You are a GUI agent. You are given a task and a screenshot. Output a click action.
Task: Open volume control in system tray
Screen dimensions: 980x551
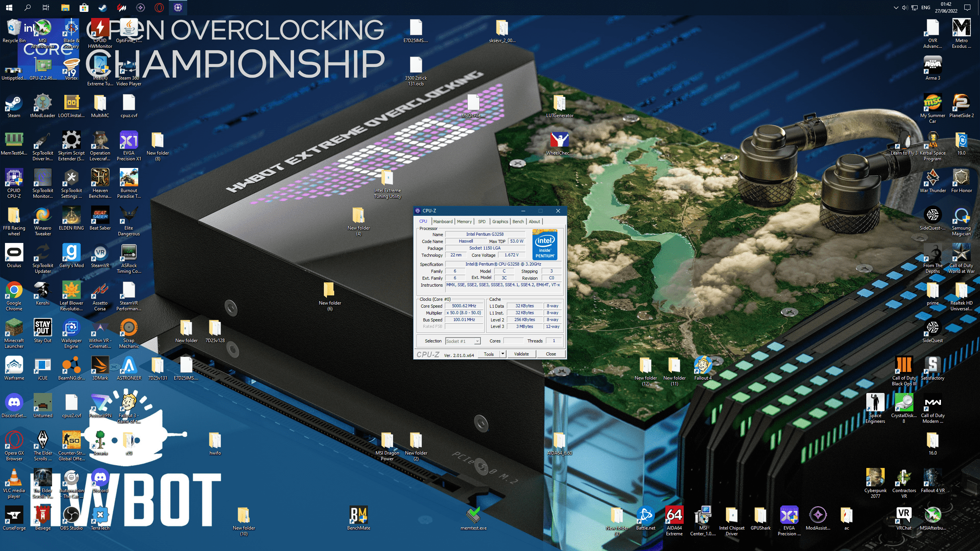click(x=905, y=7)
